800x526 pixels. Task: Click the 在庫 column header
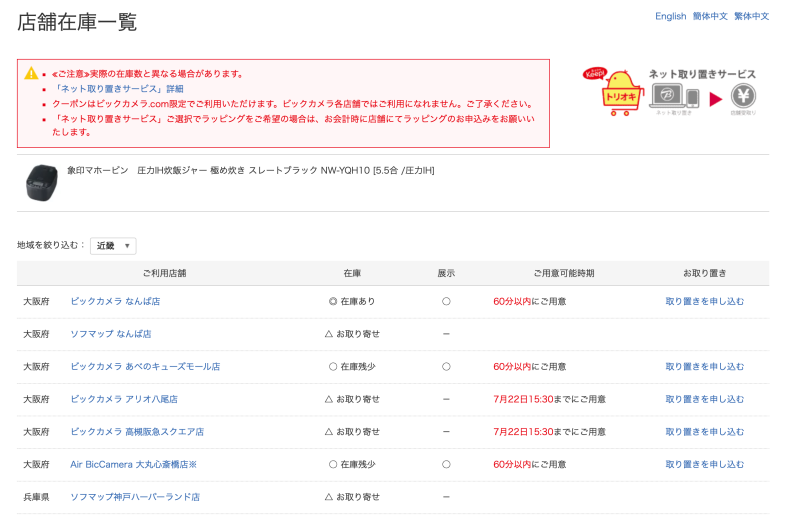coord(352,273)
